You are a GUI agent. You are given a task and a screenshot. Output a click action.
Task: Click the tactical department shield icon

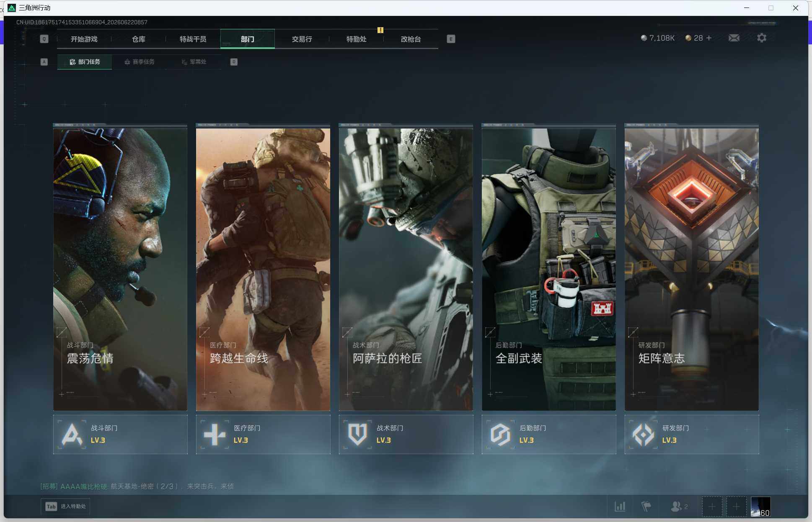click(358, 435)
